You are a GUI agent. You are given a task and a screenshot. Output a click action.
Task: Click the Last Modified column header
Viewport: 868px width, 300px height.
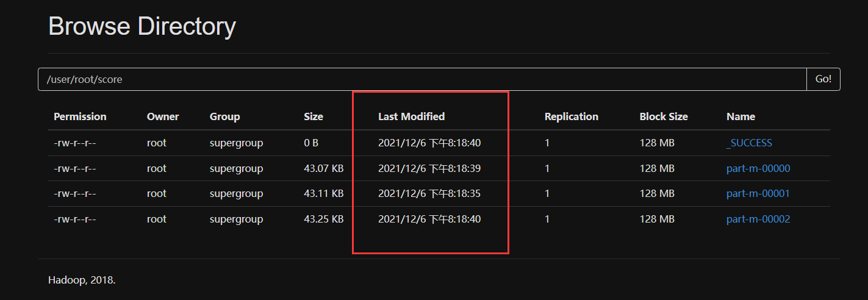(412, 116)
